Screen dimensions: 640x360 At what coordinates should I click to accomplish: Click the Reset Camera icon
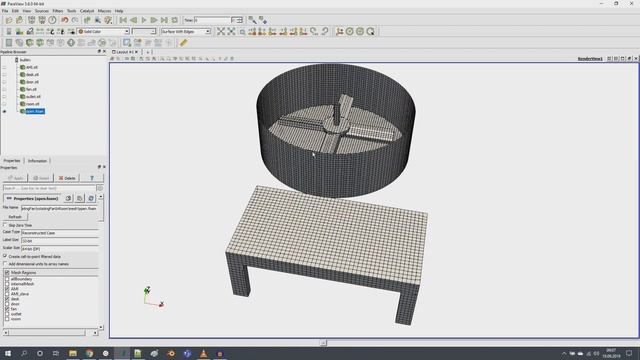click(221, 31)
